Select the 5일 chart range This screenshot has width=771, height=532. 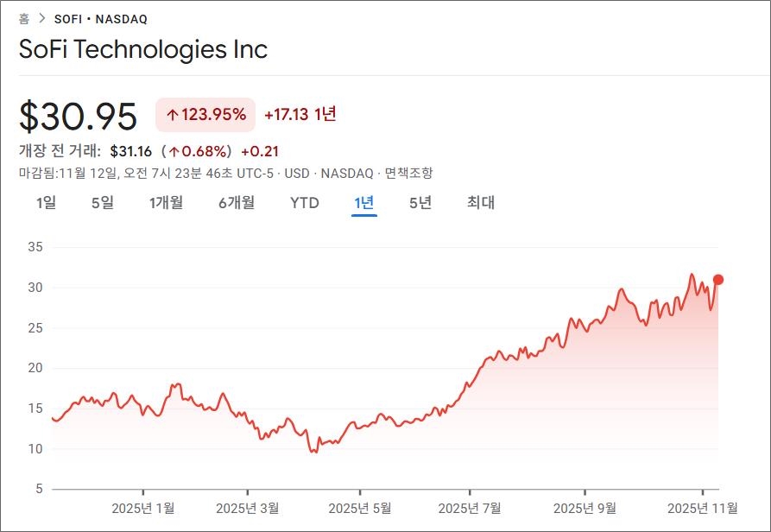pos(102,203)
